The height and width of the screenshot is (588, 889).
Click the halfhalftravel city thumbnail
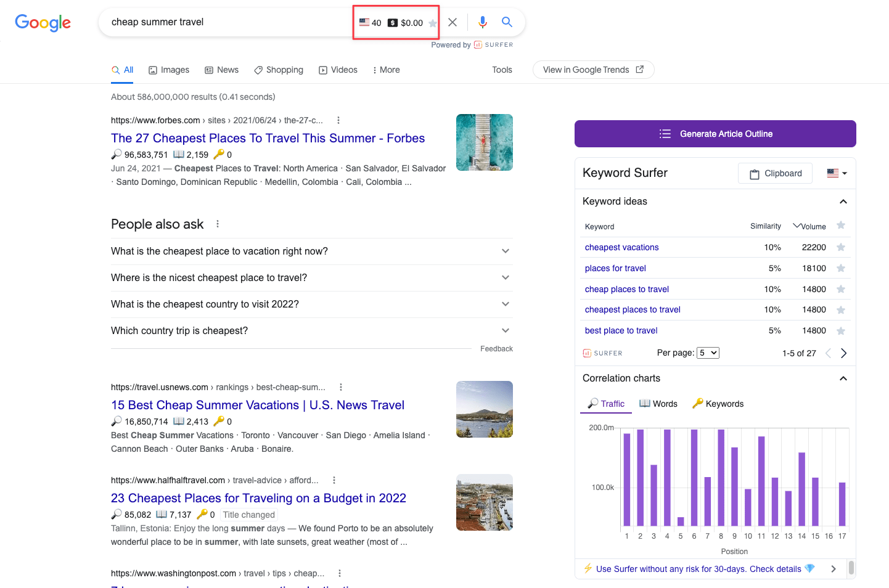[x=485, y=502]
